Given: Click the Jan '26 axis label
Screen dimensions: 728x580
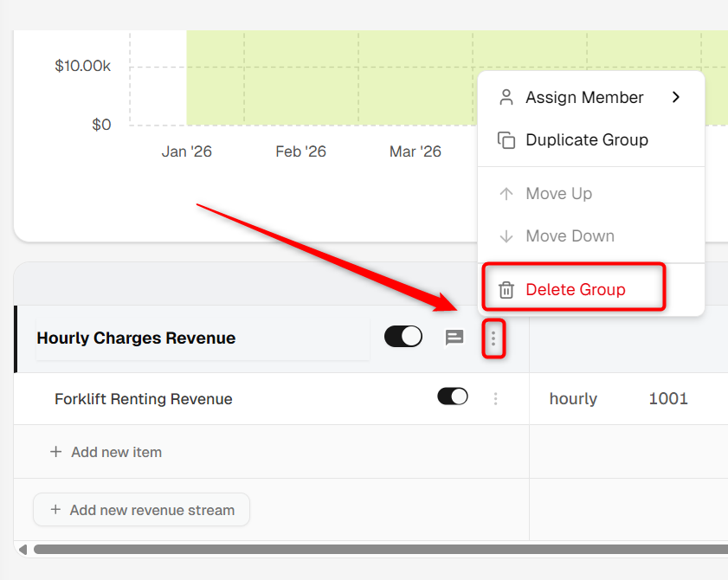Looking at the screenshot, I should click(187, 151).
